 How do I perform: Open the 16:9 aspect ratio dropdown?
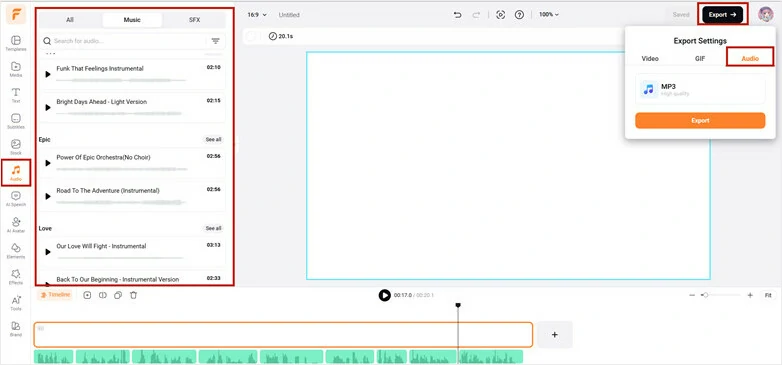point(257,15)
